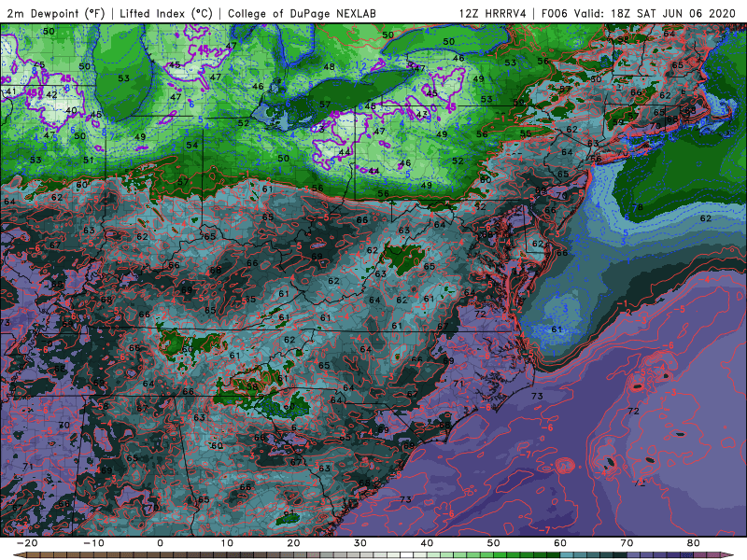The height and width of the screenshot is (560, 747).
Task: Click the "Lifted Index (°C)" title text
Action: [166, 13]
